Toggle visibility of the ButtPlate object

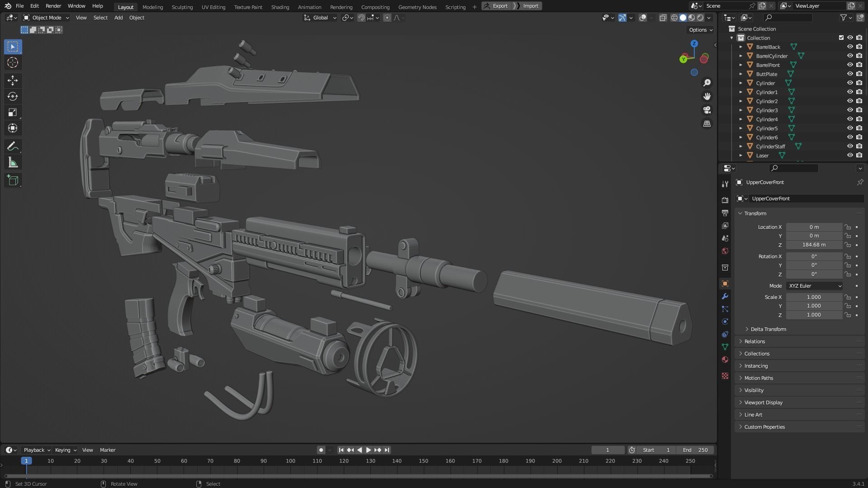click(x=850, y=74)
